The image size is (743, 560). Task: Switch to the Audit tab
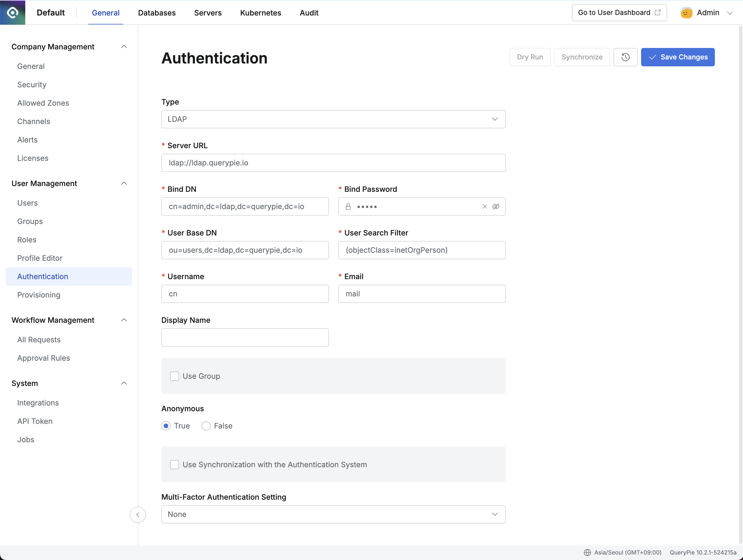click(x=309, y=13)
